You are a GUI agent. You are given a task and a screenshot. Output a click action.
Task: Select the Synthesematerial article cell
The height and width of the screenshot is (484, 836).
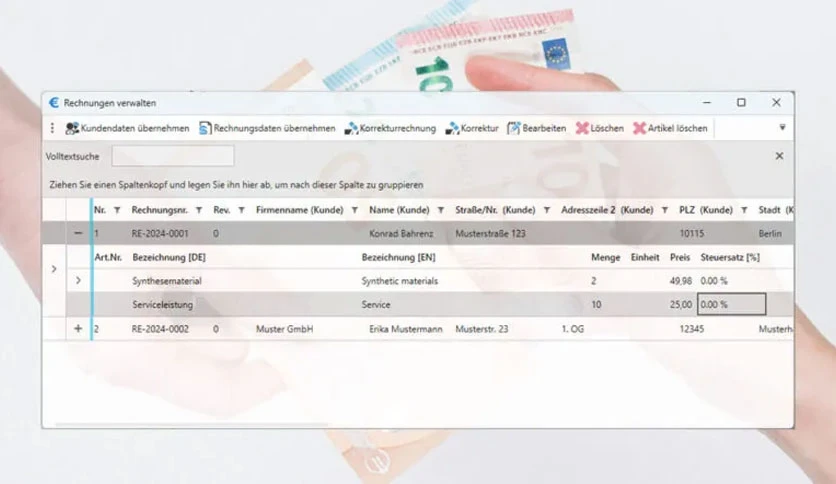pyautogui.click(x=166, y=281)
